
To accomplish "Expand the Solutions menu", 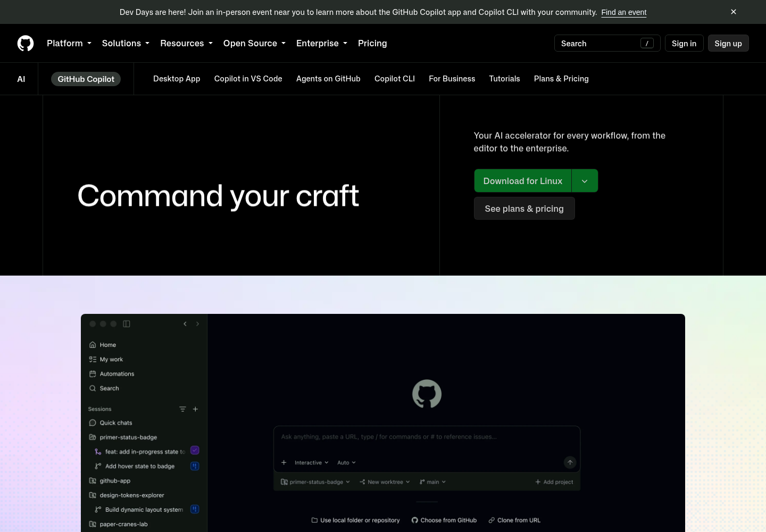I will tap(126, 43).
